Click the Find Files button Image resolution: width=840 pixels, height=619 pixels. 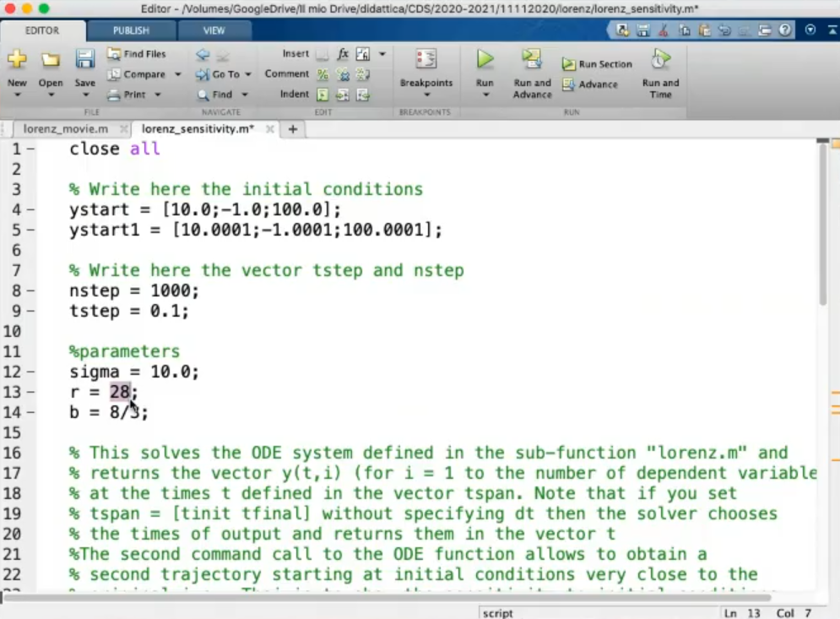[137, 54]
